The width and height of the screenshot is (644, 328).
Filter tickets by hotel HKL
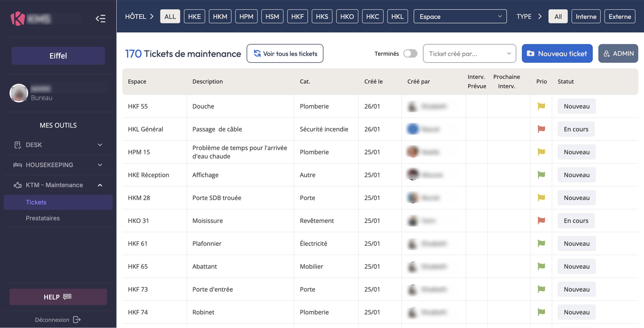[397, 17]
